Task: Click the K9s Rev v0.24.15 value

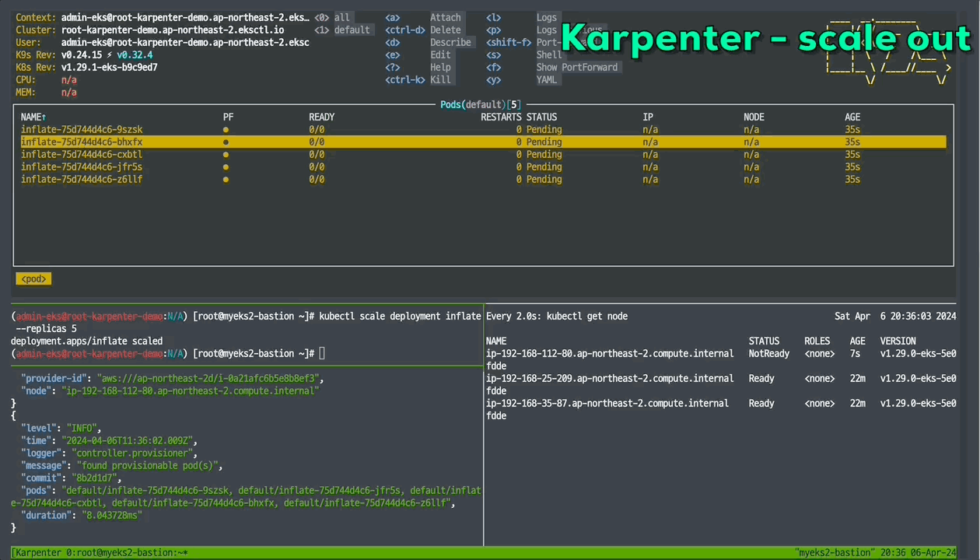Action: 82,54
